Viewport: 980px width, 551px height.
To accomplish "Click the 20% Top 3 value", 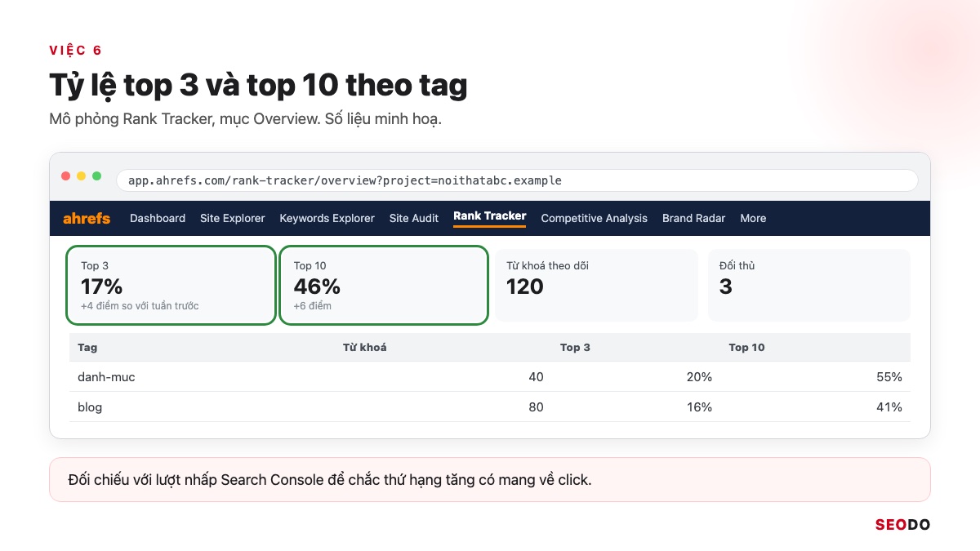I will (699, 377).
